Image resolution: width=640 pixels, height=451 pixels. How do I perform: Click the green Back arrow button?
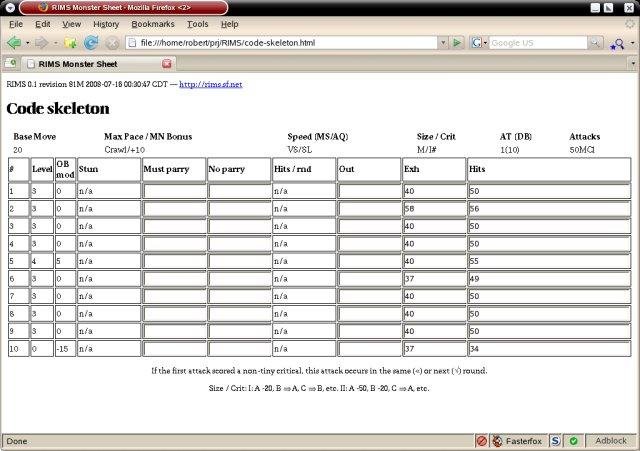tap(14, 42)
